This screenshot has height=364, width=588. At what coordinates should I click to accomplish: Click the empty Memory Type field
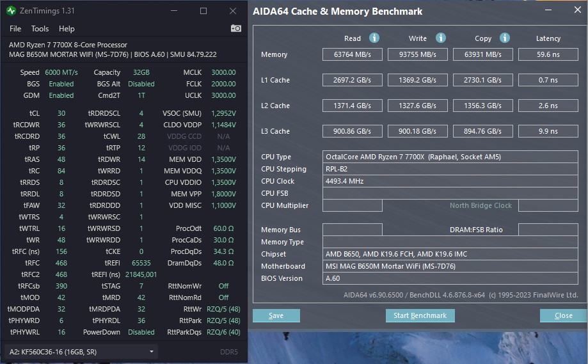(450, 242)
